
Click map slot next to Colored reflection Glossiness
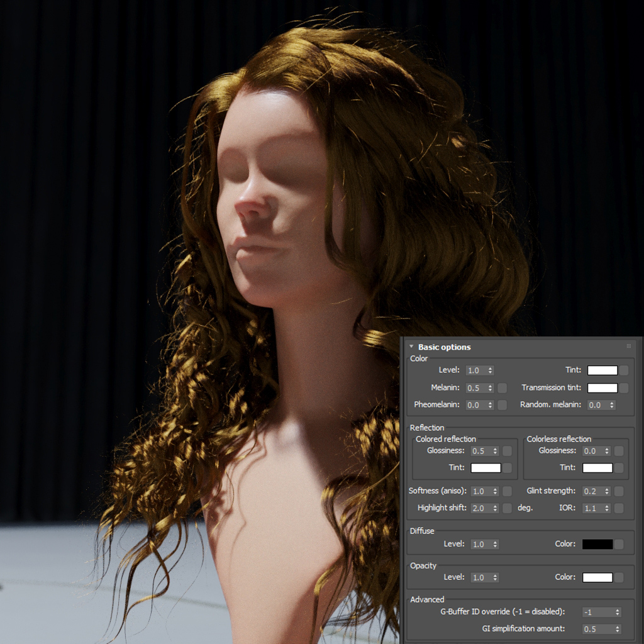click(x=508, y=451)
